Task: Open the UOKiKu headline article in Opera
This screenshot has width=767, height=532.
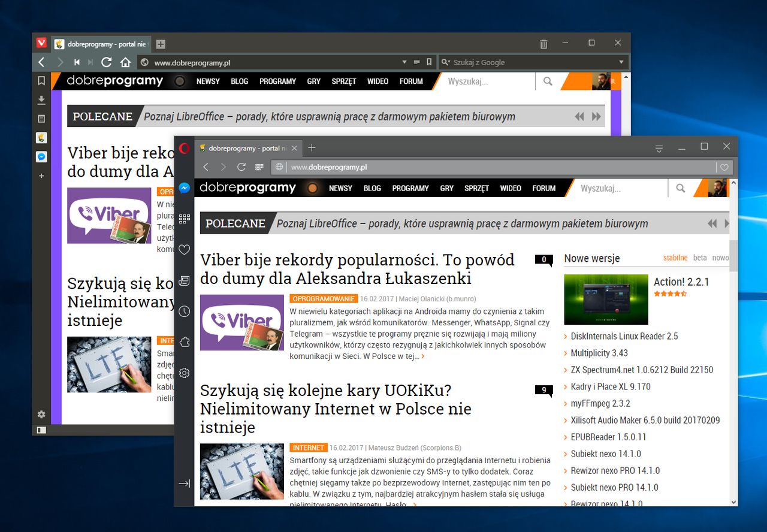Action: click(336, 409)
